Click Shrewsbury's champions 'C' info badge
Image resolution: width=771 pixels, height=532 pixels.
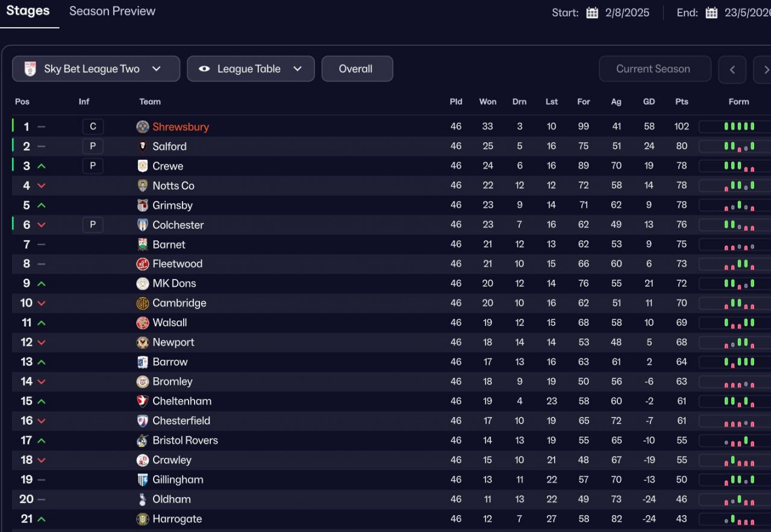click(93, 127)
